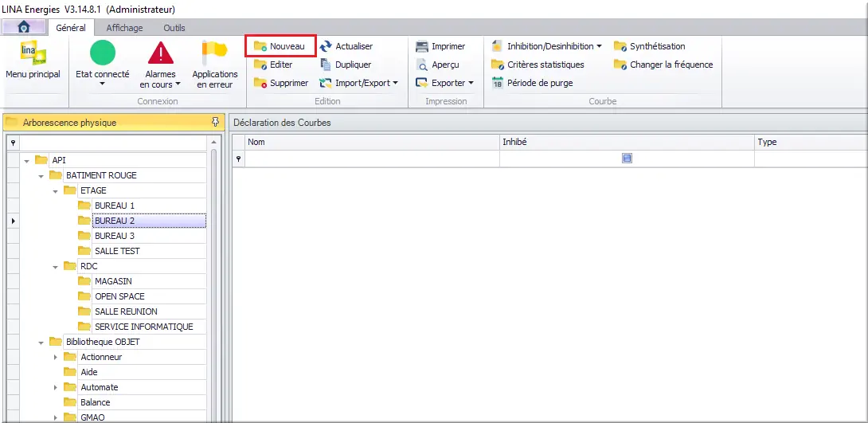This screenshot has width=868, height=423.
Task: Click the green Etat connecté circle
Action: [103, 53]
